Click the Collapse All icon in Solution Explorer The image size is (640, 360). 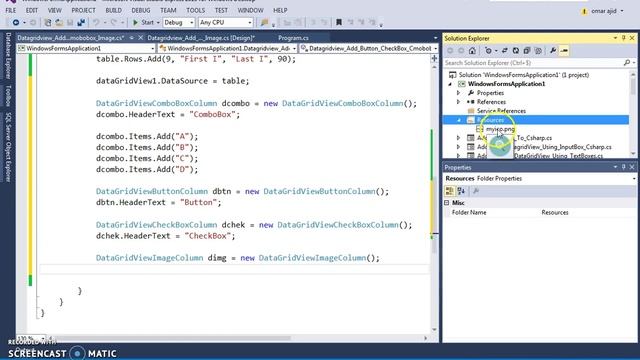pyautogui.click(x=527, y=51)
